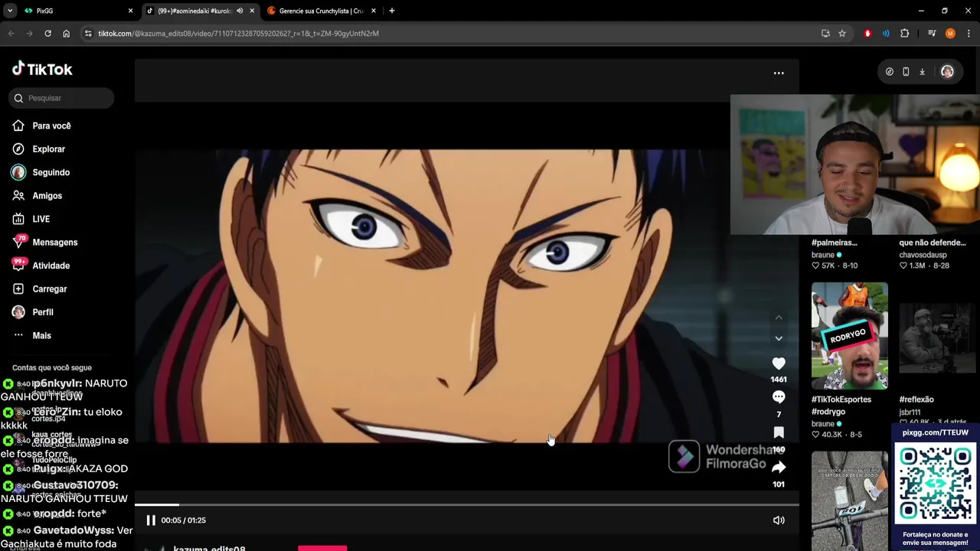980x551 pixels.
Task: Click the 1461 likes count
Action: tap(779, 380)
